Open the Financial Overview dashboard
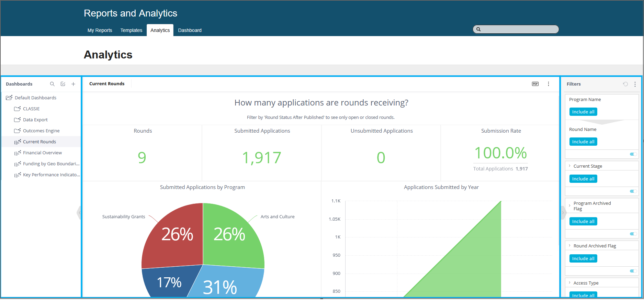 (x=42, y=153)
